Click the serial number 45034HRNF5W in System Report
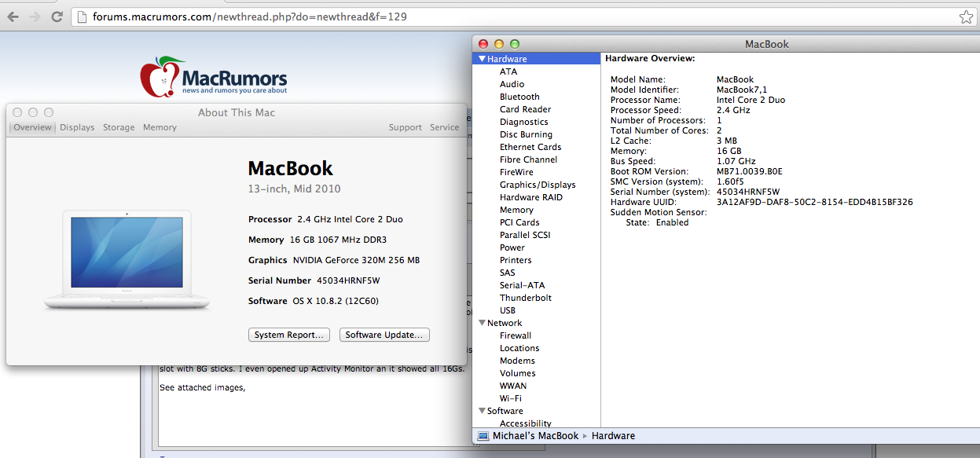The height and width of the screenshot is (458, 980). click(x=748, y=192)
